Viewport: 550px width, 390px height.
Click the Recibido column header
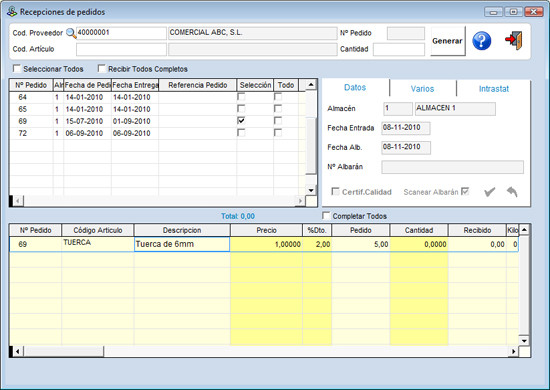tap(477, 230)
